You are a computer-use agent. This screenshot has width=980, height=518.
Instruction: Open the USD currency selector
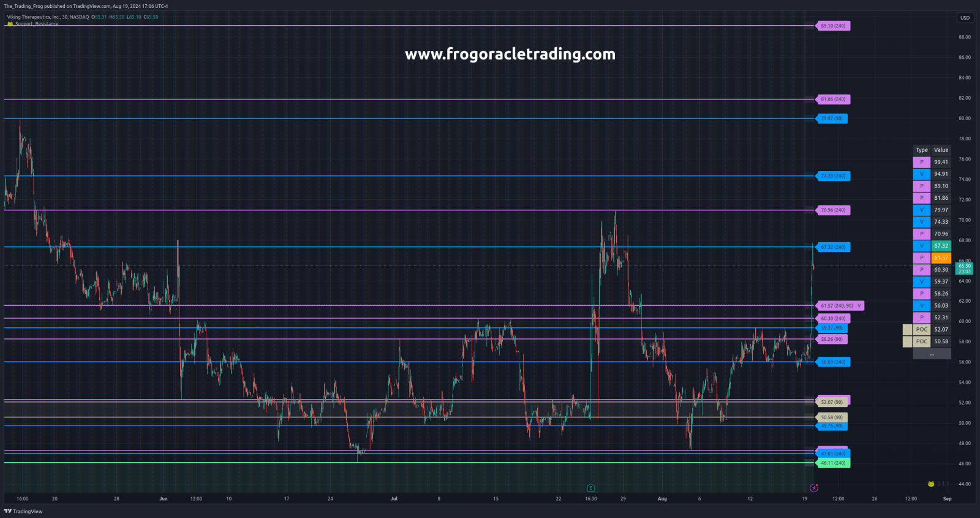point(965,18)
